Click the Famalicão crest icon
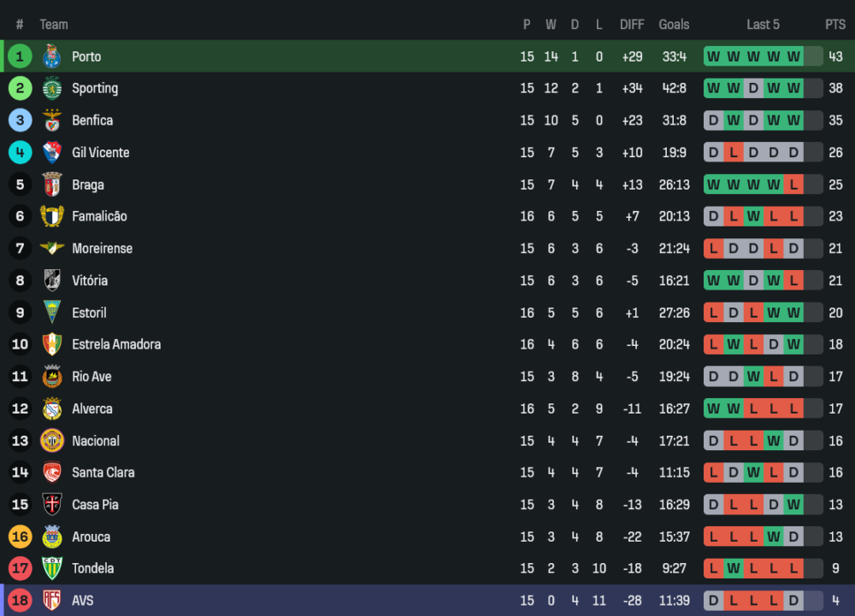The image size is (855, 616). 52,216
